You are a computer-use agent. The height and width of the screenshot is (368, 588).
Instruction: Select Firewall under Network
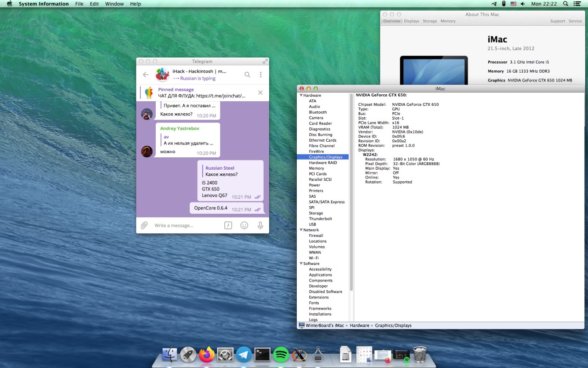tap(316, 236)
